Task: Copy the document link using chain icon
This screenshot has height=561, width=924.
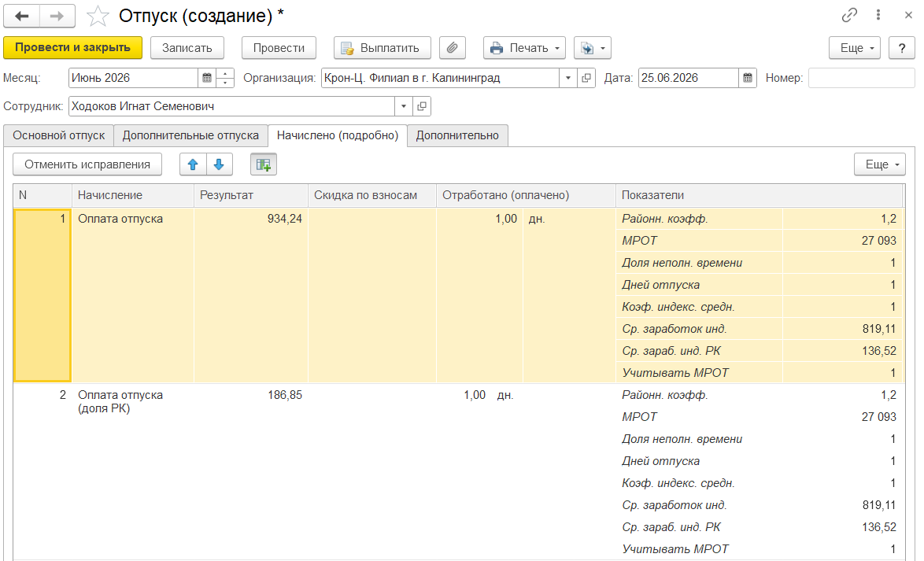Action: [849, 15]
